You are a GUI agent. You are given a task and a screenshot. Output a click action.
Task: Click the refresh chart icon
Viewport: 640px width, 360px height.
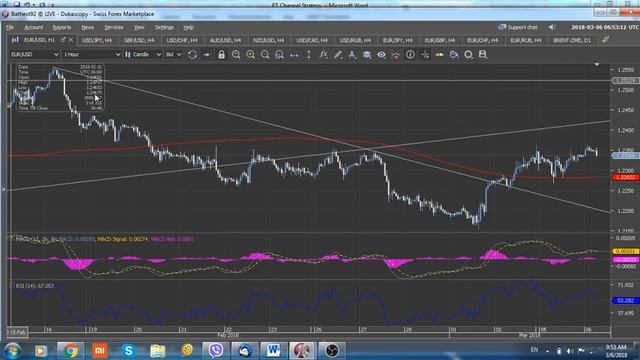click(193, 55)
